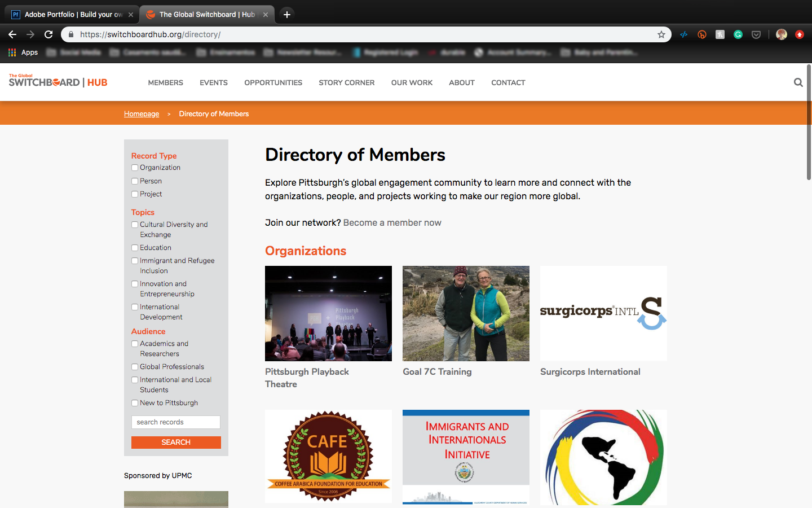This screenshot has width=812, height=508.
Task: Select Innovation and Entrepreneurship checkbox
Action: pyautogui.click(x=135, y=284)
